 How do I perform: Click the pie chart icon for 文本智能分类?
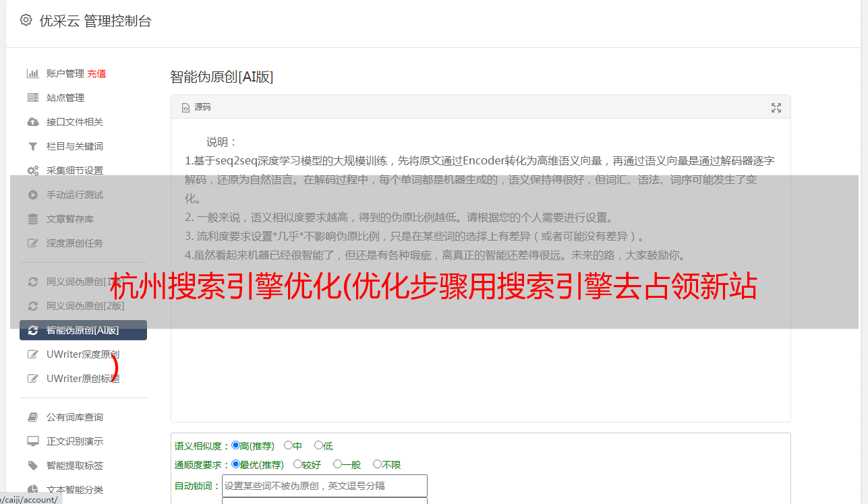[32, 490]
